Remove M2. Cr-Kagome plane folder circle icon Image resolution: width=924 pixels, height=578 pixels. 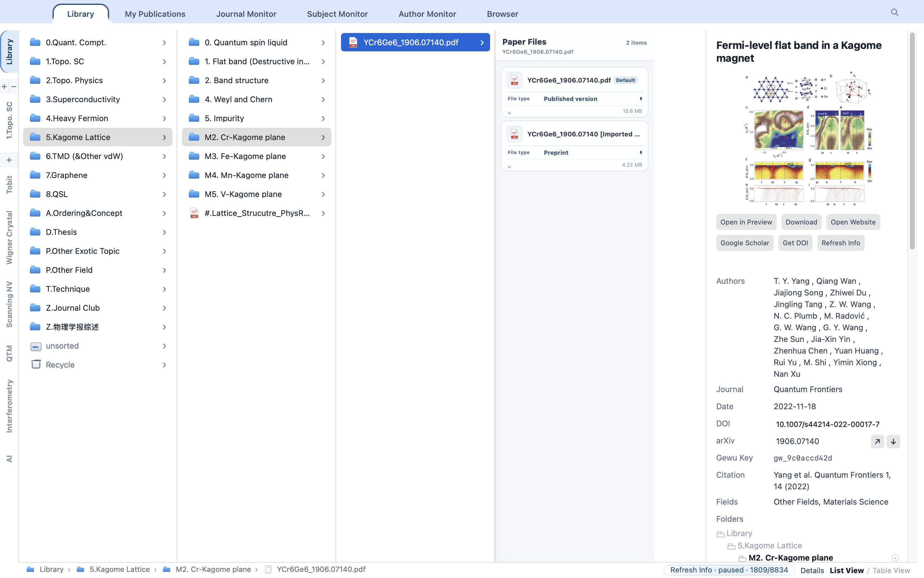click(895, 558)
